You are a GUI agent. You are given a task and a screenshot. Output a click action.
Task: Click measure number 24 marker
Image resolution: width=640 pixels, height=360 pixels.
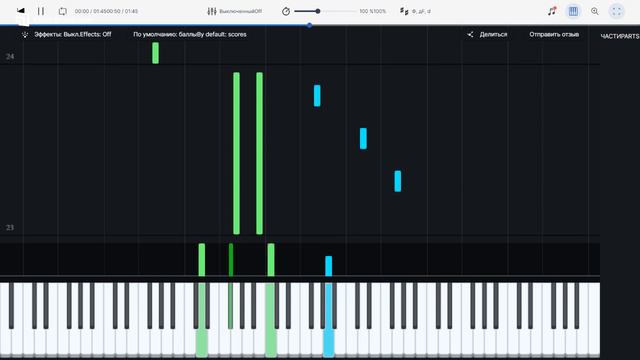point(10,56)
